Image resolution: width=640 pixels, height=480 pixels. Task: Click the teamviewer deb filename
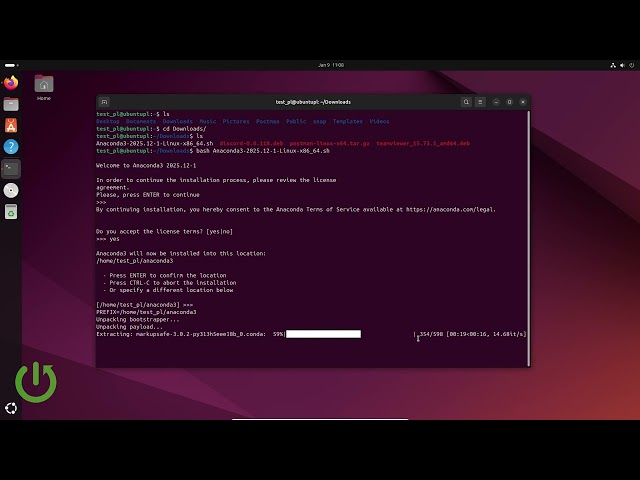[423, 143]
